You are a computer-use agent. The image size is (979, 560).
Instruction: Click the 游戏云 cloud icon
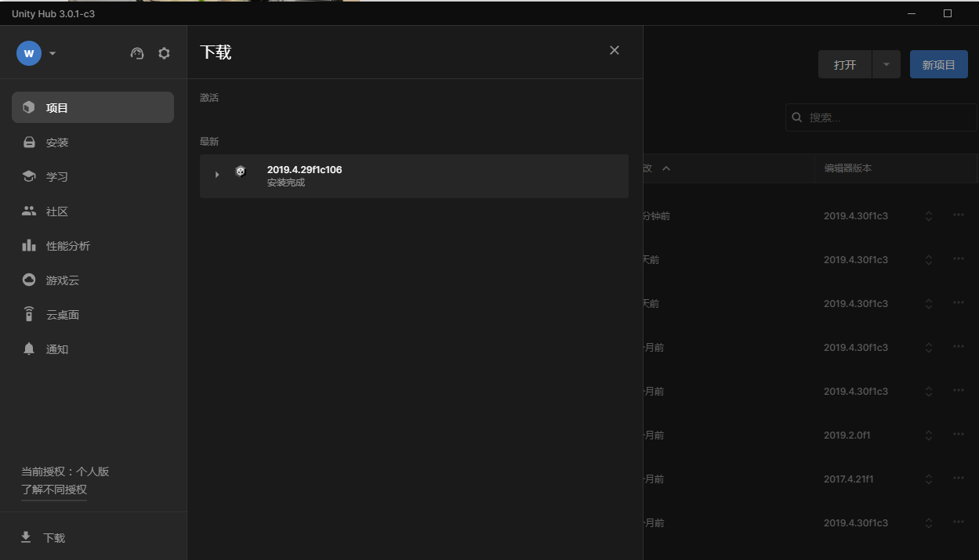click(x=29, y=280)
